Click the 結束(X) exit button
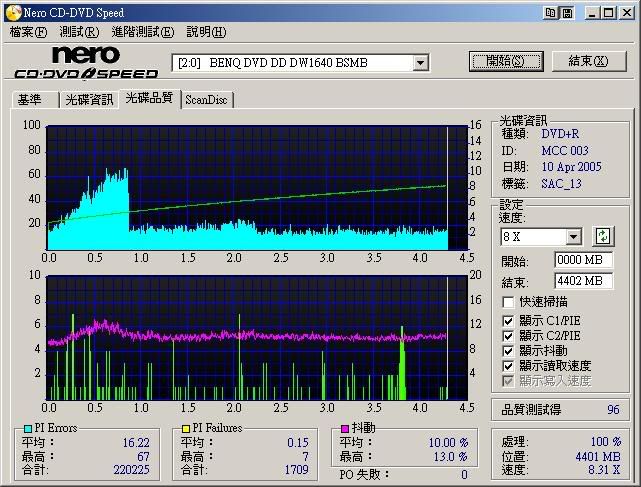This screenshot has width=641, height=487. 589,61
